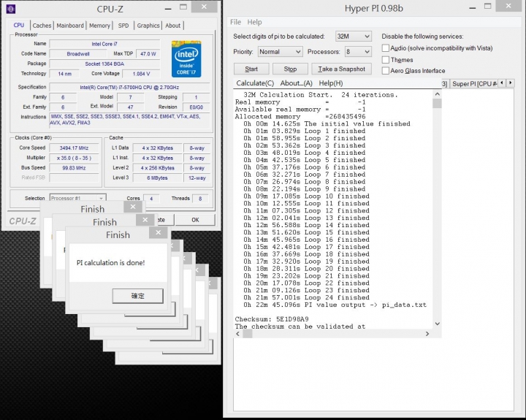The width and height of the screenshot is (526, 420).
Task: Click OK button in CPU-Z window
Action: point(195,220)
